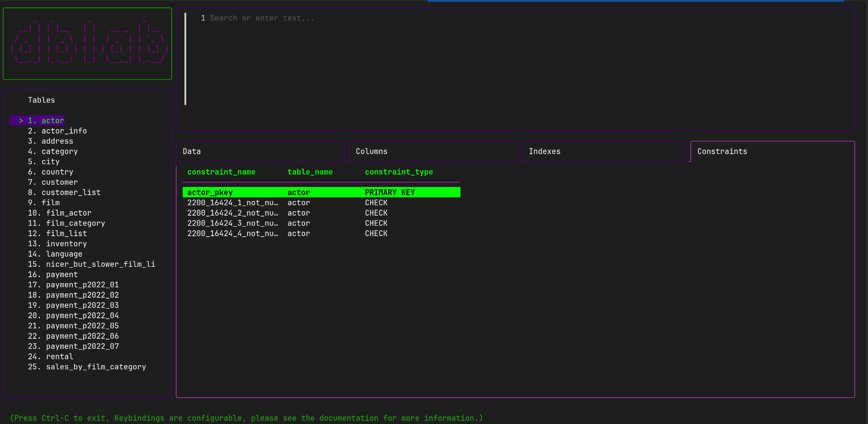The height and width of the screenshot is (424, 868).
Task: Switch to the Columns tab
Action: click(433, 151)
